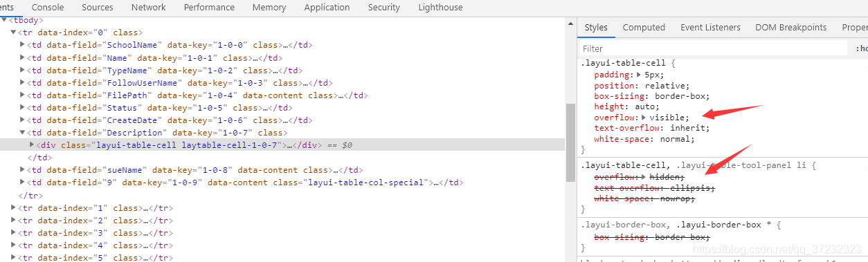Screen dimensions: 868x262
Task: Click the white-space: normal declaration
Action: [644, 139]
